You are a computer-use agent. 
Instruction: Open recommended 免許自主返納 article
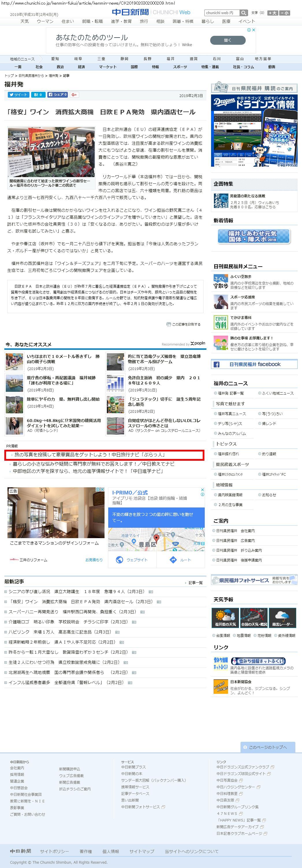pyautogui.click(x=164, y=380)
